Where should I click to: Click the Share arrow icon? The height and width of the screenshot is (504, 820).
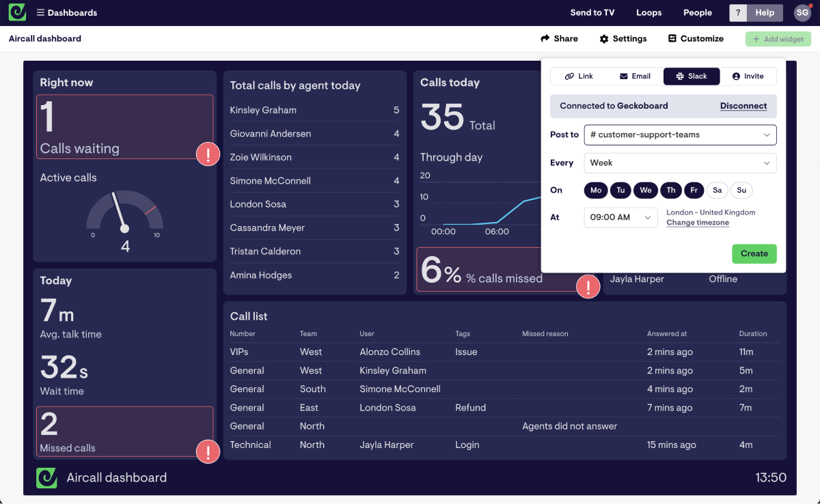(545, 39)
